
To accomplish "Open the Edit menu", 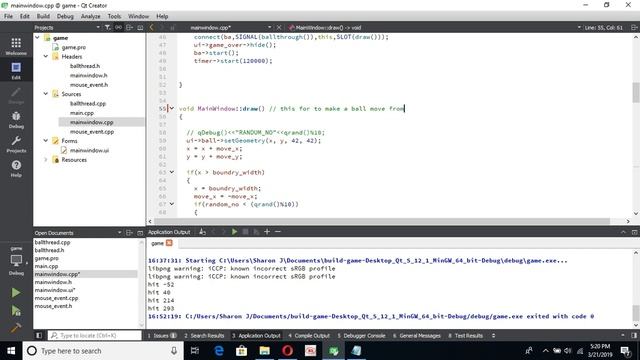I will 24,16.
